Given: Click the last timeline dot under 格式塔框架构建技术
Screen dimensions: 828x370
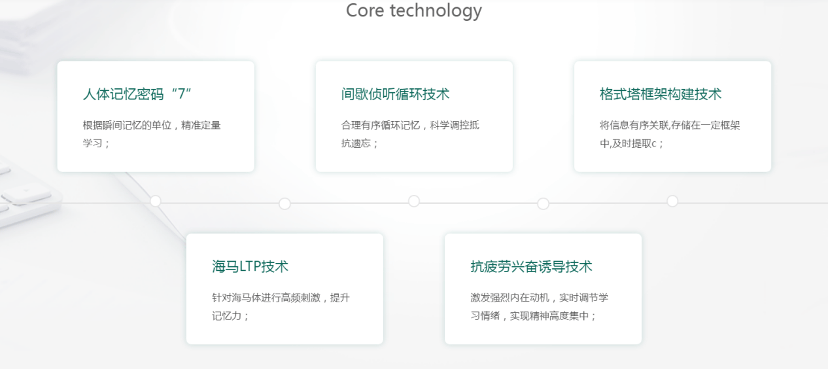Looking at the screenshot, I should tap(672, 201).
